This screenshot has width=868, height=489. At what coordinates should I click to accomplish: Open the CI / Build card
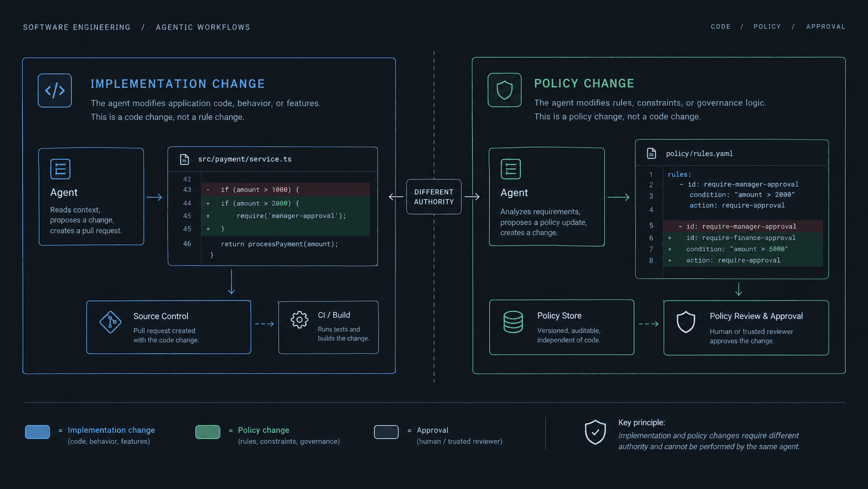click(329, 327)
